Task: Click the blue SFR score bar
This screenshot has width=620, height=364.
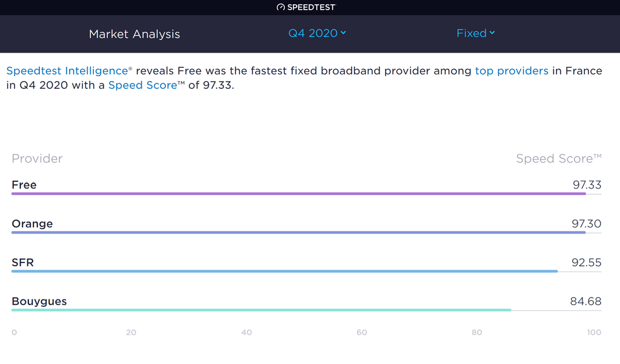Action: [x=285, y=271]
